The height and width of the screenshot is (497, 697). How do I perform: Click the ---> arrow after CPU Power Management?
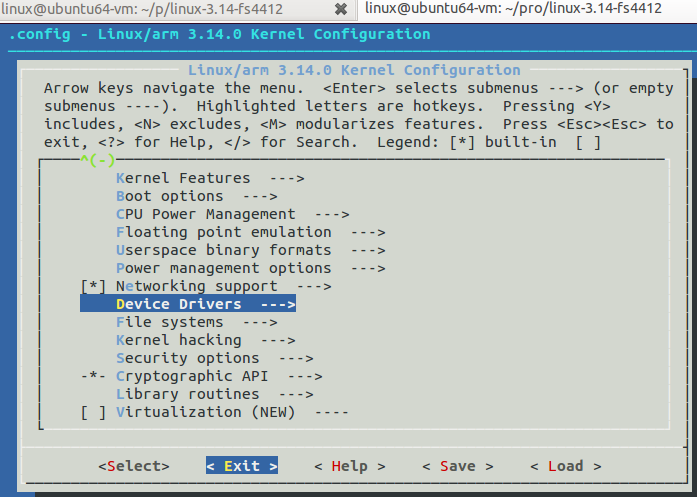click(332, 215)
